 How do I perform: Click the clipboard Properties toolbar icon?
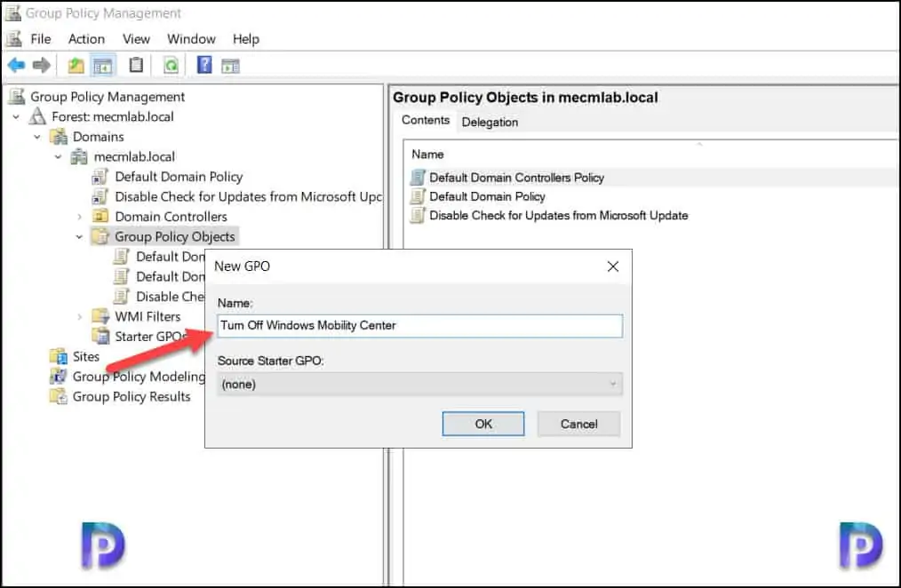tap(136, 65)
